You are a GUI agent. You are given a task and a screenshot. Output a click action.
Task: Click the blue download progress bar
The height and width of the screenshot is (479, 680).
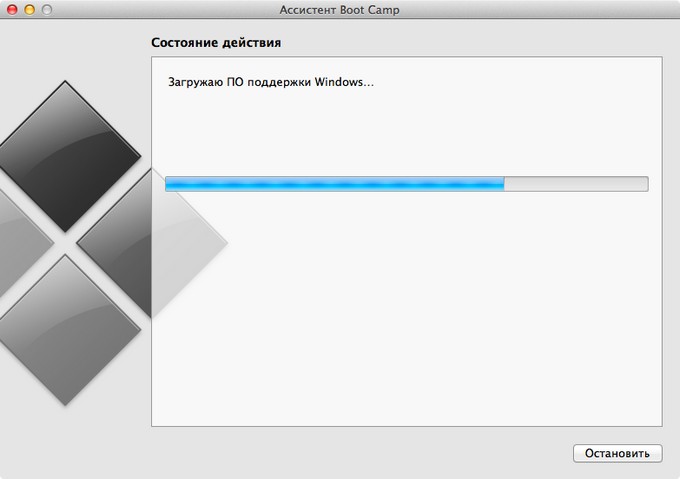tap(406, 184)
